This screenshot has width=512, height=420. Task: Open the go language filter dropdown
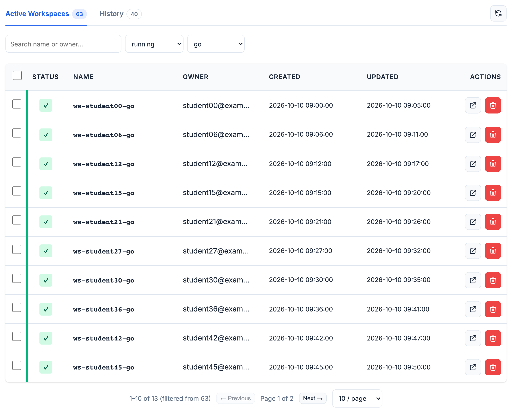coord(216,44)
